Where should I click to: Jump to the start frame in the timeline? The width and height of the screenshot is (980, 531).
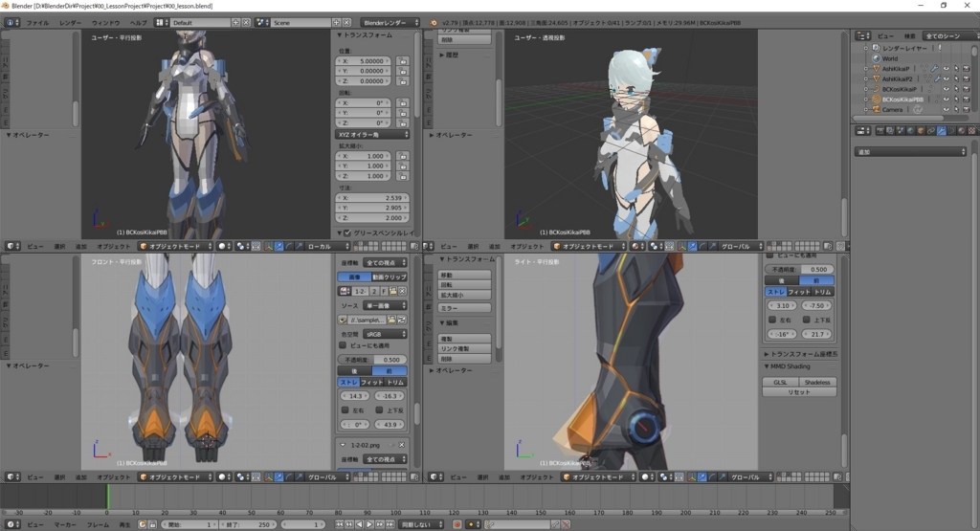[x=340, y=524]
